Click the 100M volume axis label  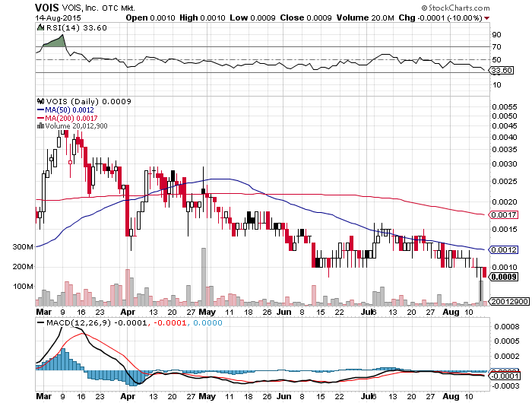(x=23, y=287)
